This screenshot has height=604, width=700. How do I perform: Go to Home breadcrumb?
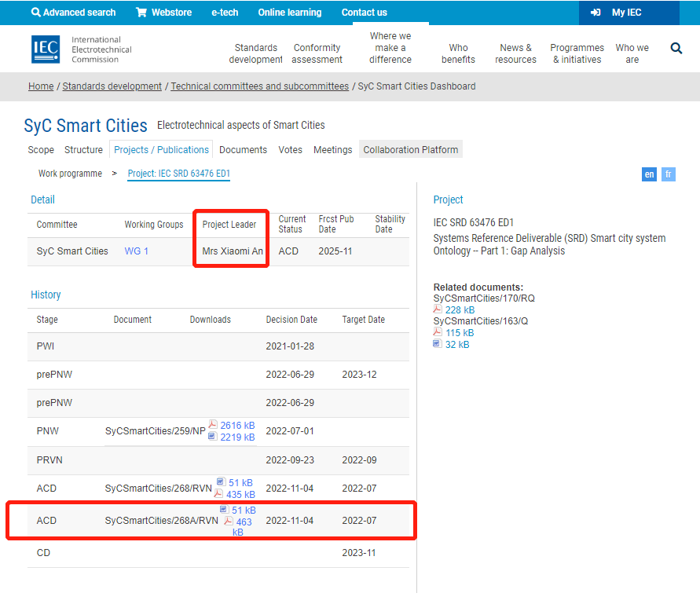coord(41,86)
